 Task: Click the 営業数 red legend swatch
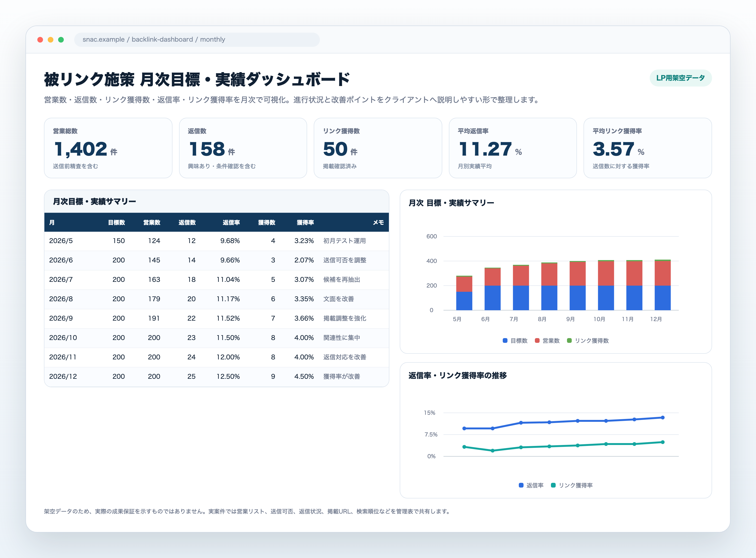(x=537, y=340)
